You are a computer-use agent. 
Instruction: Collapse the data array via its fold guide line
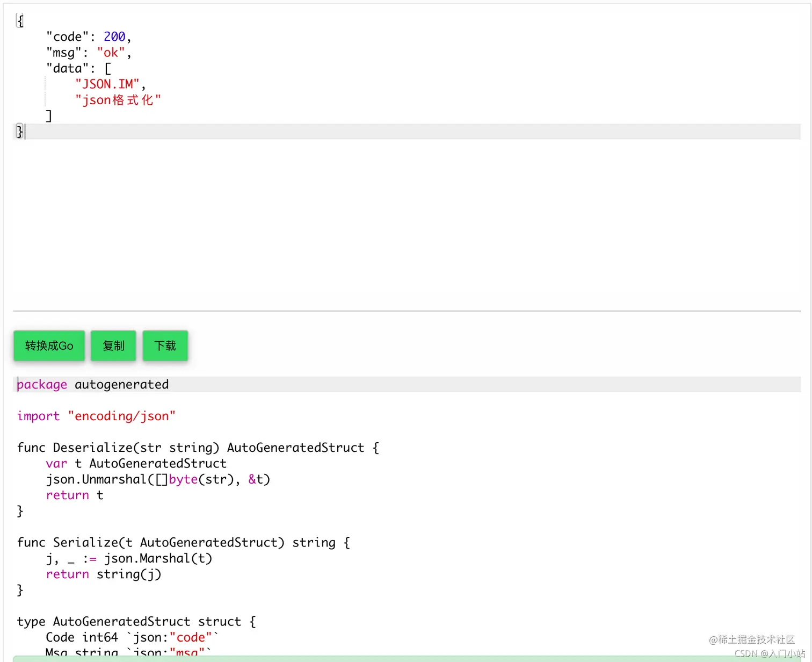tap(44, 91)
